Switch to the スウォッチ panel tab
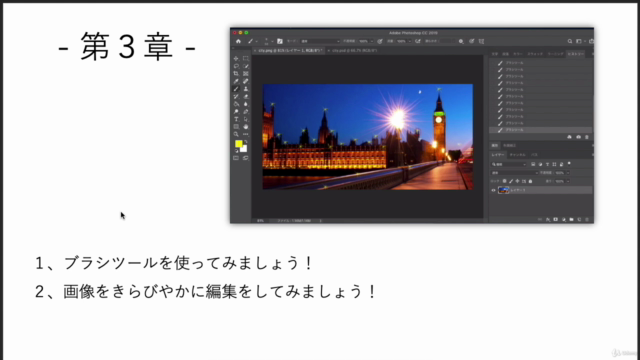640x360 pixels. 535,54
